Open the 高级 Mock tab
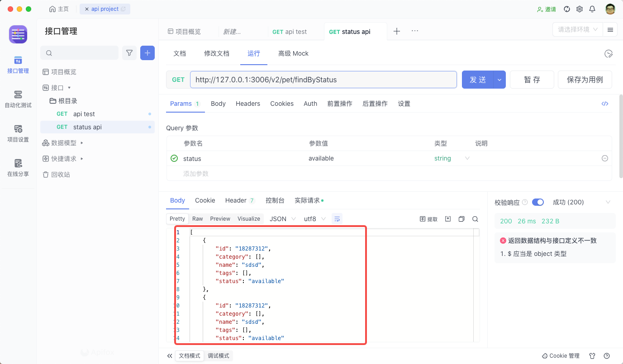Image resolution: width=623 pixels, height=364 pixels. 293,53
